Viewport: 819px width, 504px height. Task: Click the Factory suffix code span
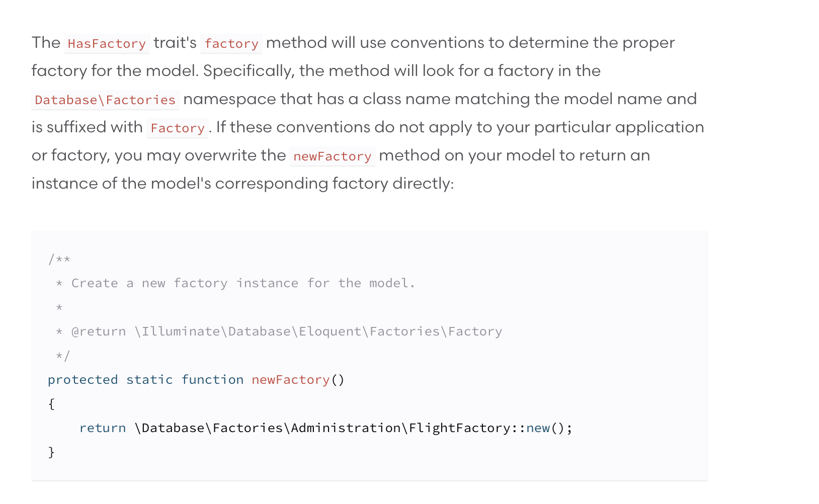click(x=177, y=128)
